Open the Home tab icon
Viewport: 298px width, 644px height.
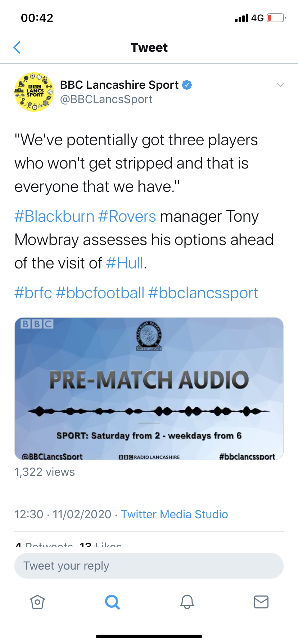tap(37, 602)
